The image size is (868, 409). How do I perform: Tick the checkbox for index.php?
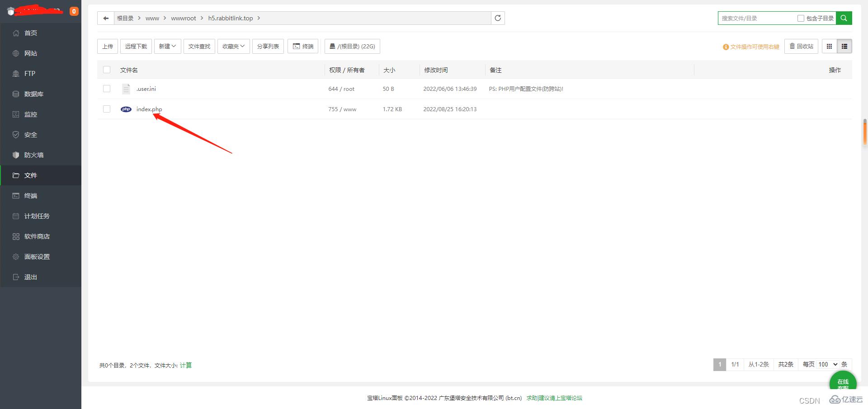click(107, 109)
